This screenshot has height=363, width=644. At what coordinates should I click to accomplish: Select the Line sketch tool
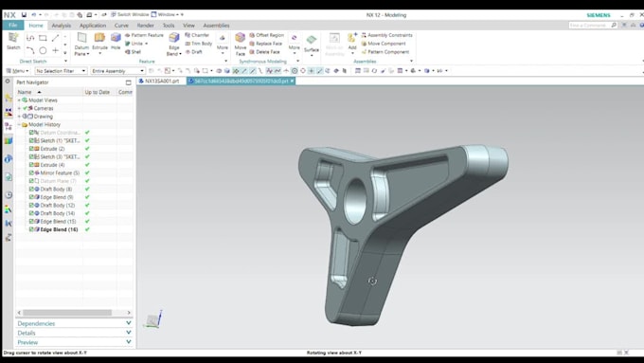click(x=56, y=38)
